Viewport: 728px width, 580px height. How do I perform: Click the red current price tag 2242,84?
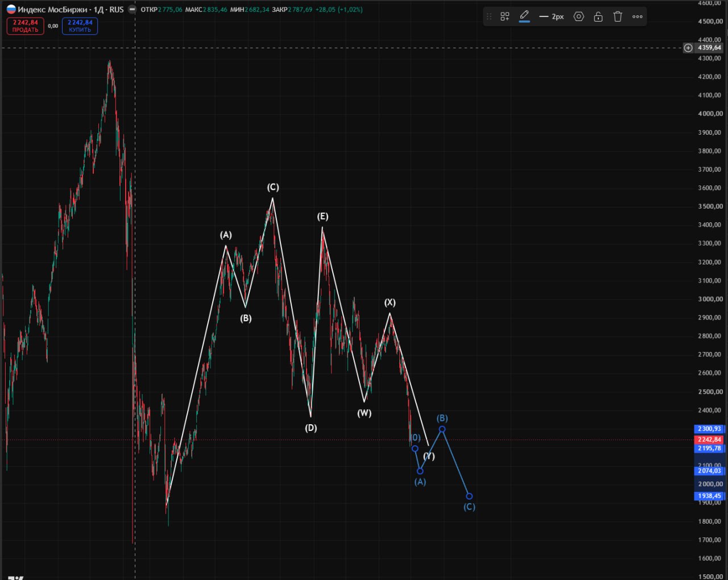pyautogui.click(x=709, y=440)
